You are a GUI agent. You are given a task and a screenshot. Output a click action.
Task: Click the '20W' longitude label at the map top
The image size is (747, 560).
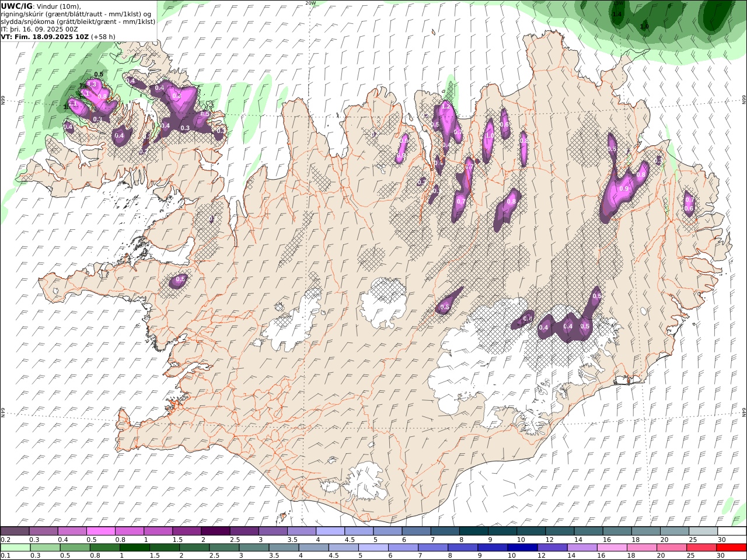[x=310, y=3]
